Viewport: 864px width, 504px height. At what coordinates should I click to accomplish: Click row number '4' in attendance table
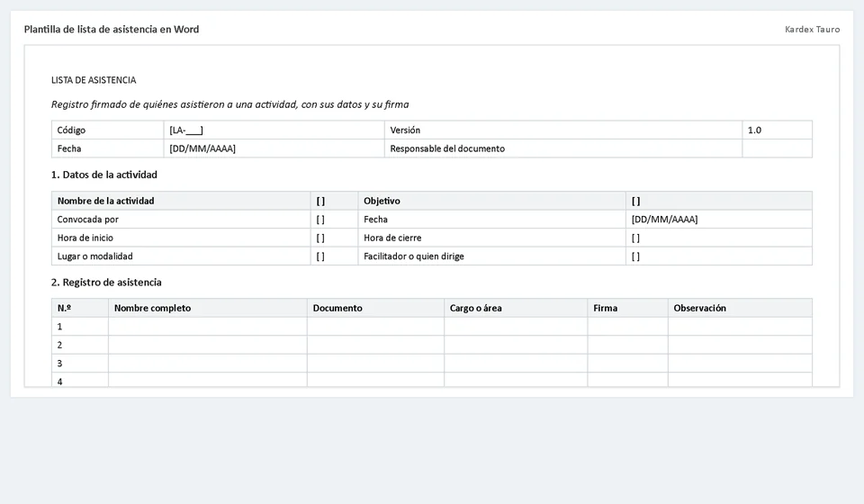click(59, 382)
